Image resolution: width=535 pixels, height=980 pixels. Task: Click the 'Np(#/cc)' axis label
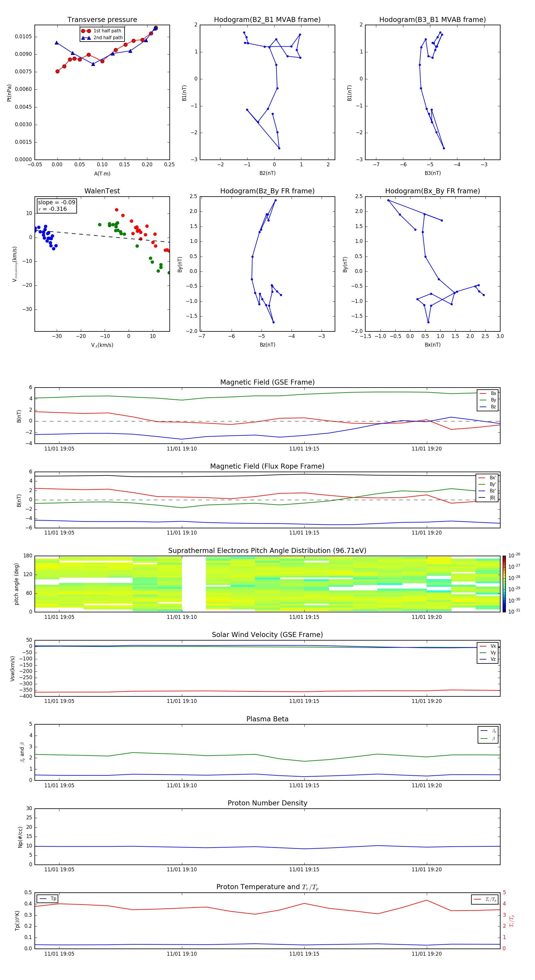tap(20, 837)
